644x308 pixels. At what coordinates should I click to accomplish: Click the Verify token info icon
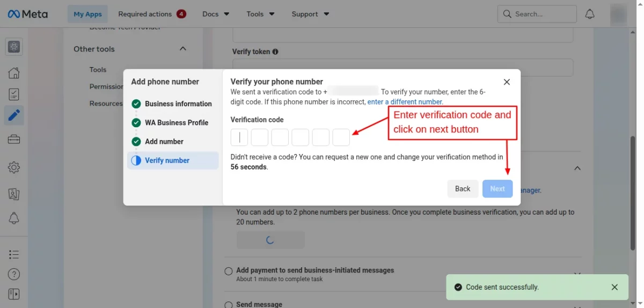pos(275,52)
